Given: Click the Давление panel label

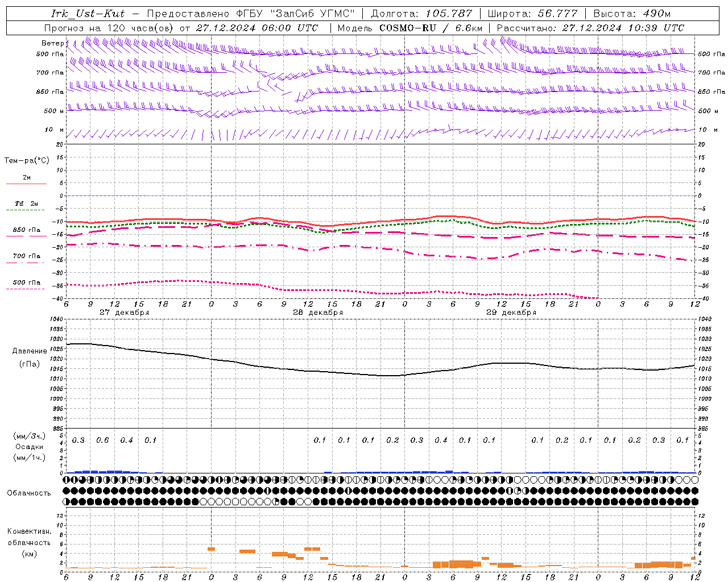Looking at the screenshot, I should tap(30, 351).
